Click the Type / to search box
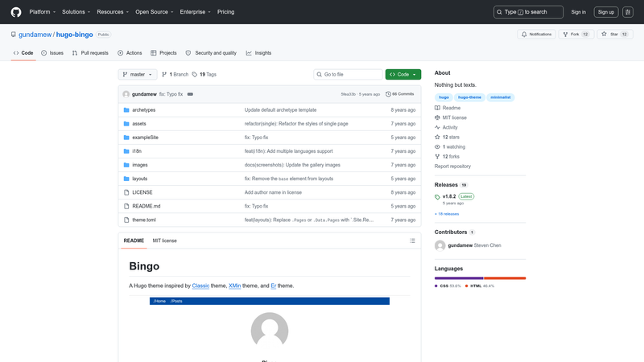The width and height of the screenshot is (644, 362). pyautogui.click(x=528, y=12)
